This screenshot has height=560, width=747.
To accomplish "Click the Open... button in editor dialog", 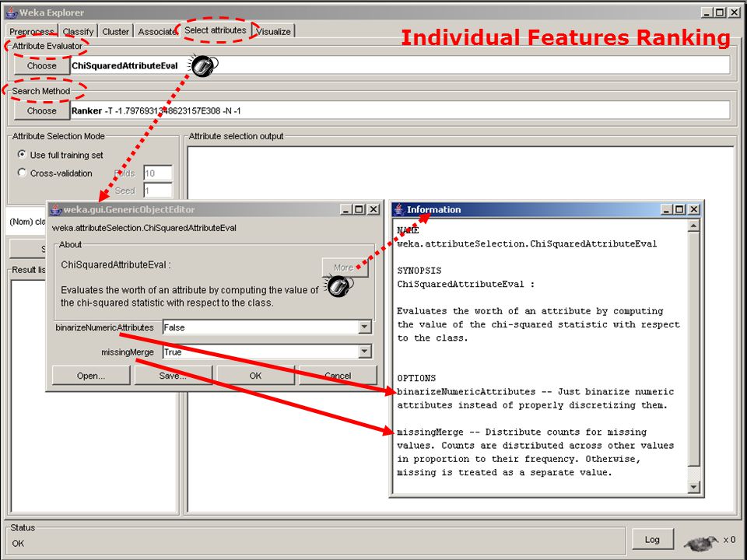I will 91,376.
